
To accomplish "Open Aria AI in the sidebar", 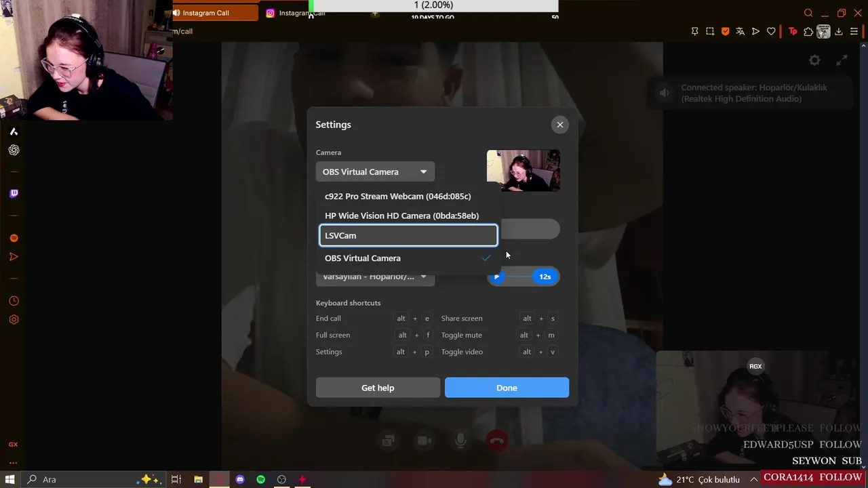I will coord(14,131).
